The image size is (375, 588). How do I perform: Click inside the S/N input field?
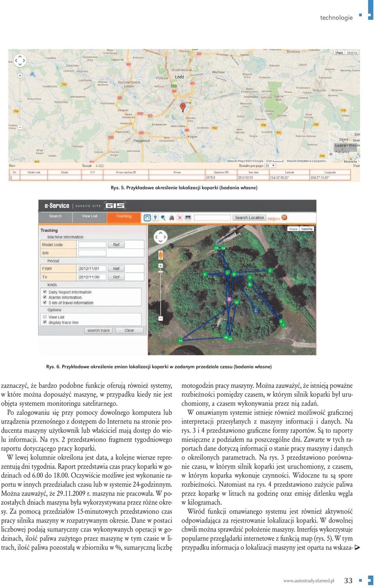pos(92,253)
